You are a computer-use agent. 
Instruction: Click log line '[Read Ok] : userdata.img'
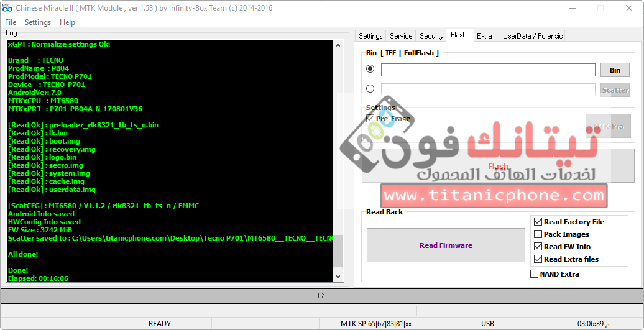coord(52,190)
